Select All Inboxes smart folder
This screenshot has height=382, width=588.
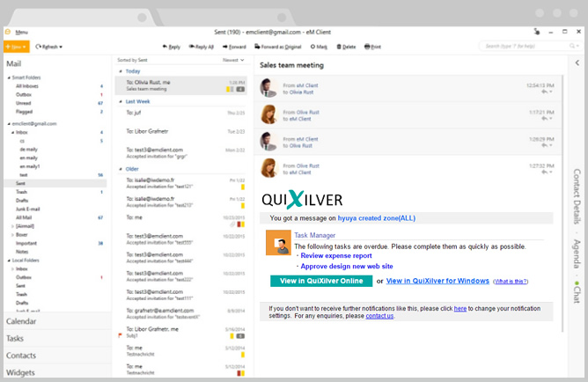point(27,86)
